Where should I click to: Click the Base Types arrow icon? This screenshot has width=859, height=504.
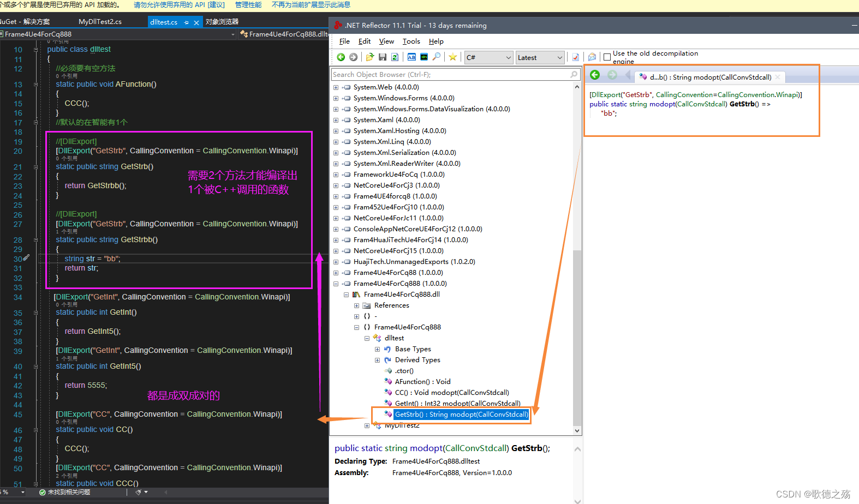387,349
